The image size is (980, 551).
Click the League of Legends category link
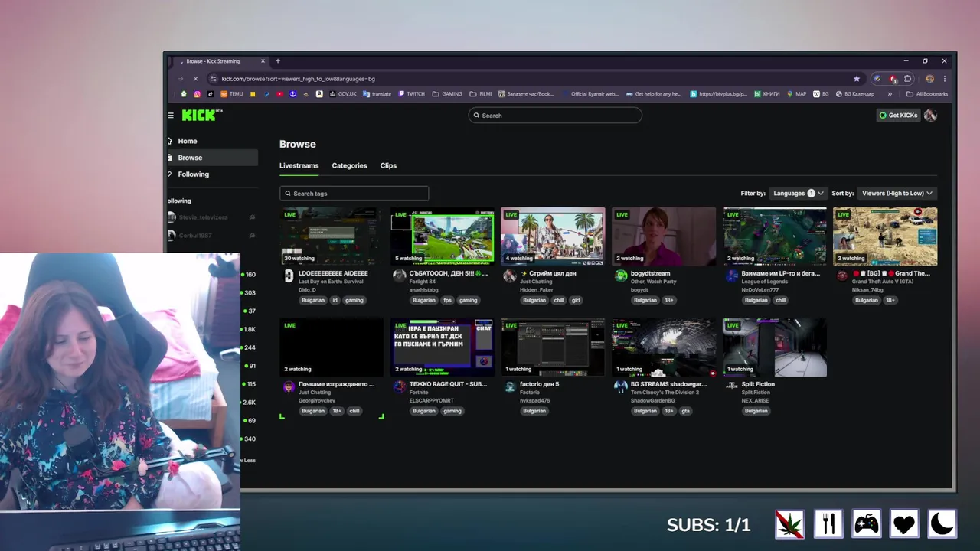(765, 282)
